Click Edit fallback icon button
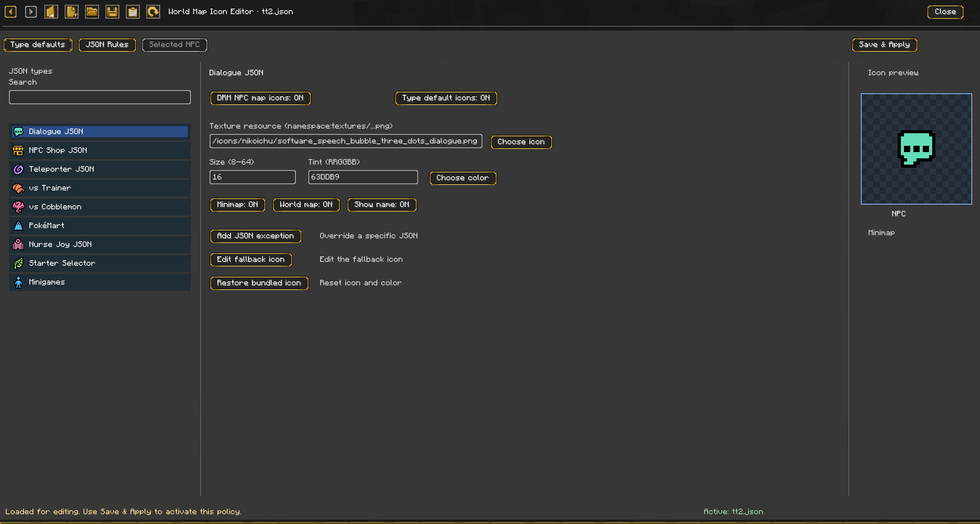 pyautogui.click(x=251, y=259)
